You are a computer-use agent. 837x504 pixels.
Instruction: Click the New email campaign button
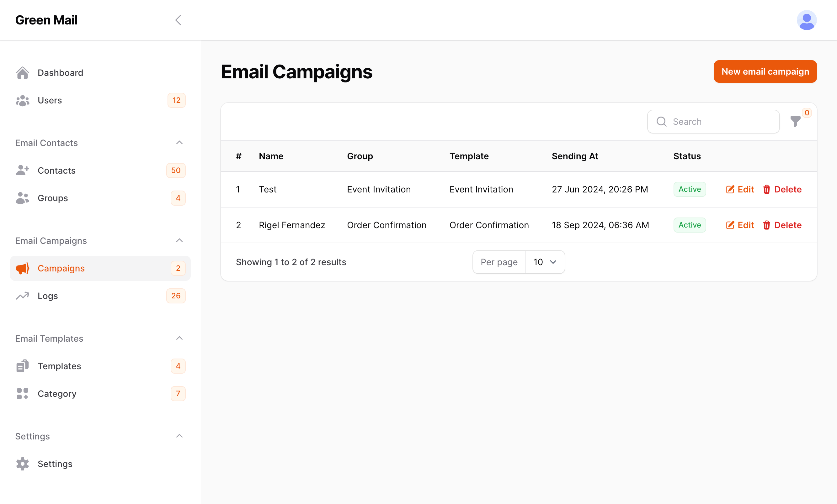[x=765, y=71]
